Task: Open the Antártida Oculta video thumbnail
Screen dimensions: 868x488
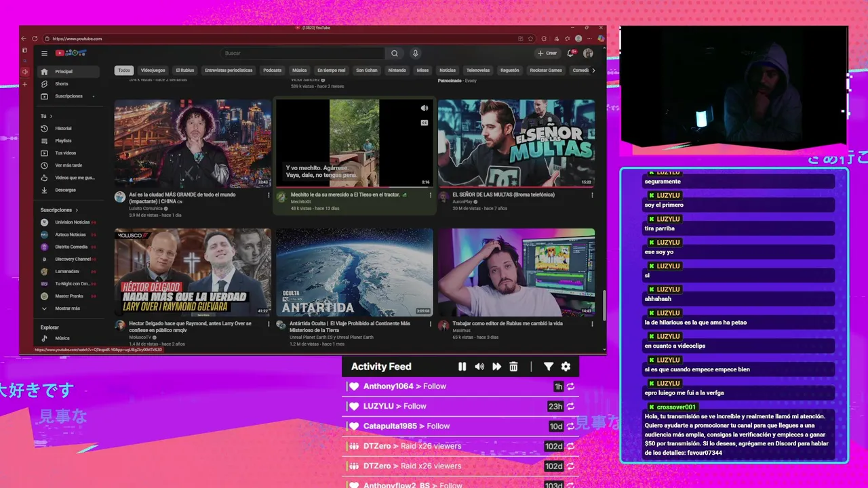Action: (355, 272)
